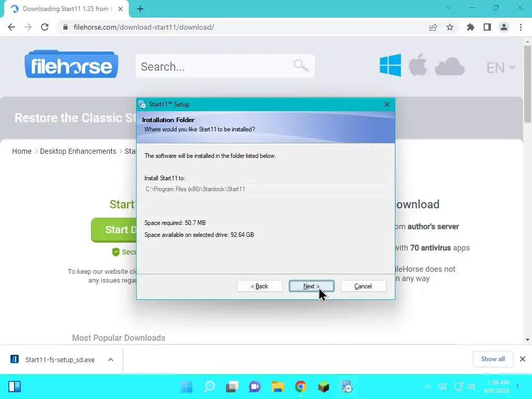Open File Explorer from taskbar

coord(277,387)
